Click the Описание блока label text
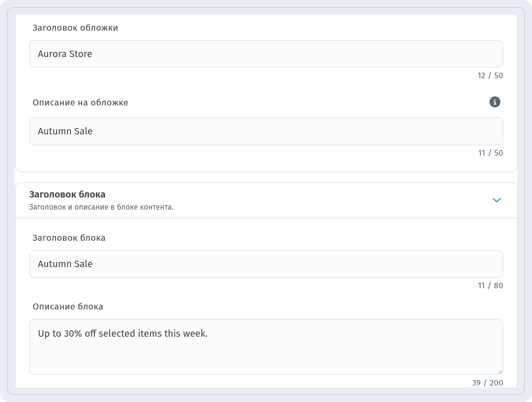This screenshot has width=532, height=402. point(68,306)
